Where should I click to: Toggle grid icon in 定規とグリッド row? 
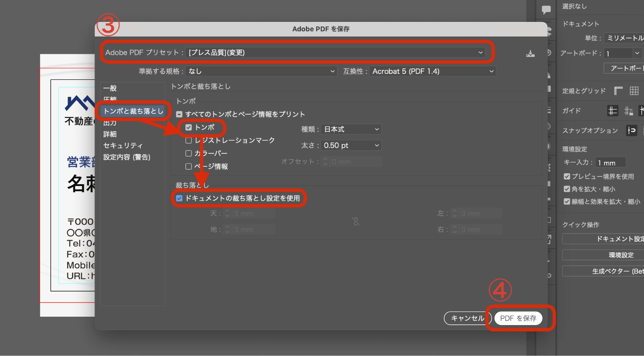(x=634, y=91)
